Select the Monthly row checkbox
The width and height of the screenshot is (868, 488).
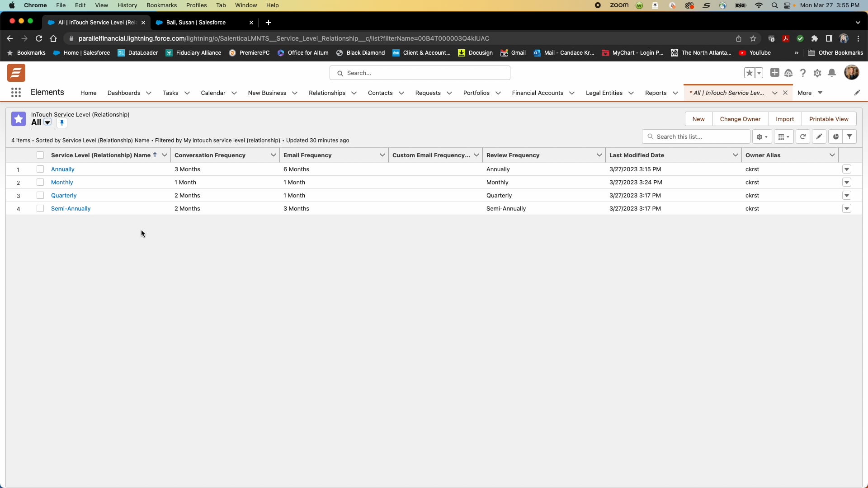(x=40, y=182)
